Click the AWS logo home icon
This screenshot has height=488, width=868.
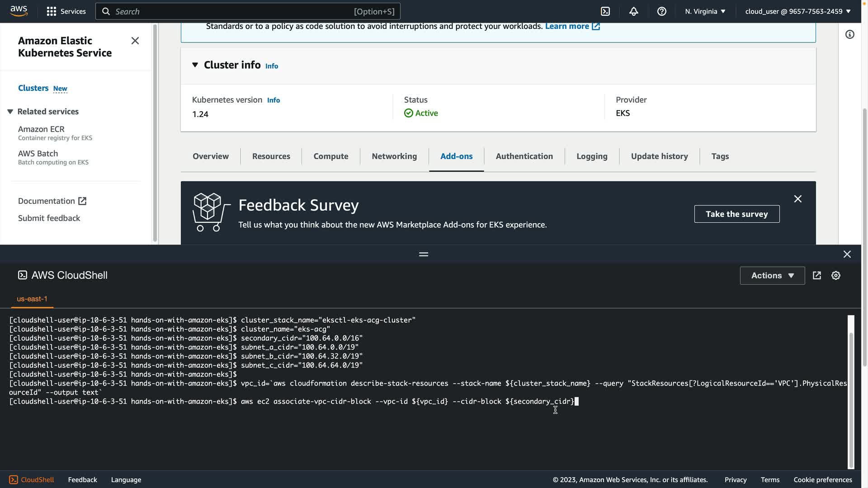[19, 11]
